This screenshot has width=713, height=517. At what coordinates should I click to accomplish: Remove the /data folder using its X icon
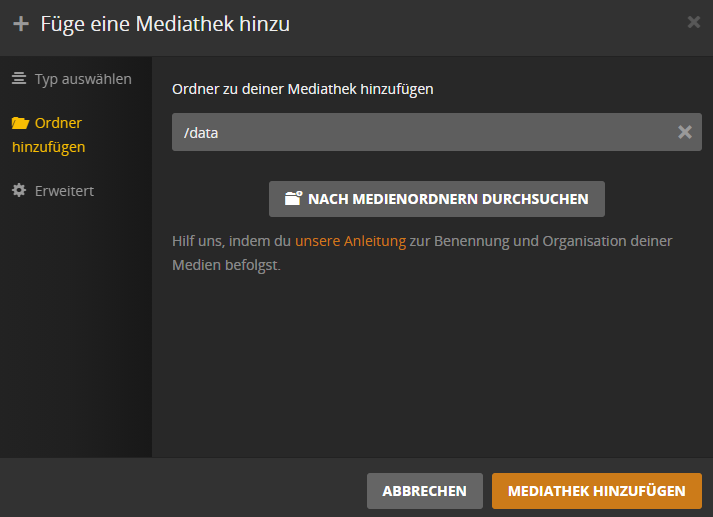[x=685, y=132]
